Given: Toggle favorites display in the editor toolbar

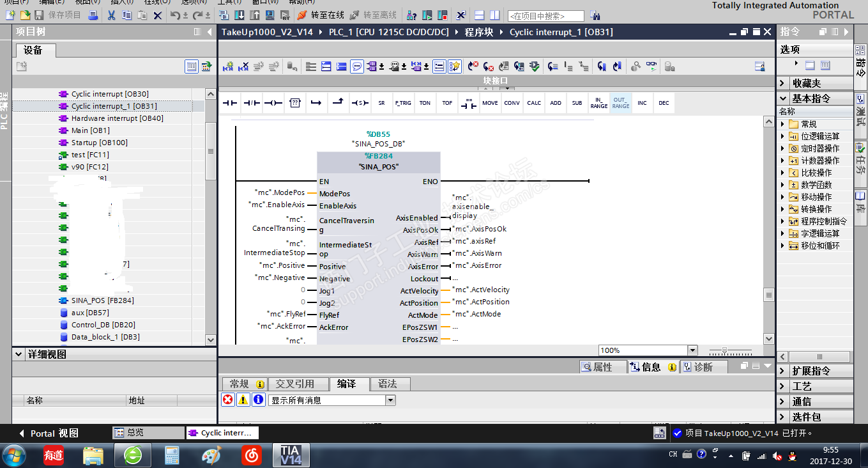Looking at the screenshot, I should 455,66.
